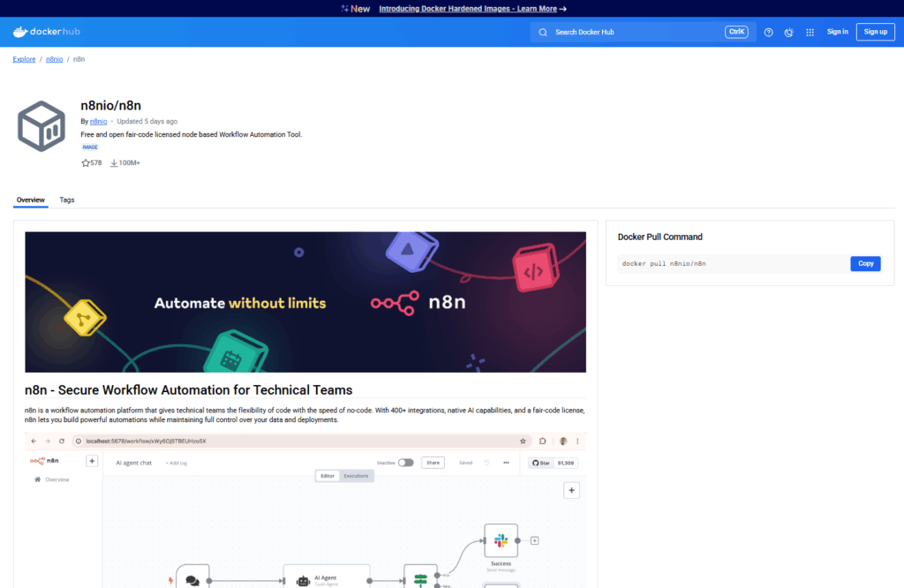Click the AI Agent node
Viewport: 904px width, 588px height.
pyautogui.click(x=327, y=577)
